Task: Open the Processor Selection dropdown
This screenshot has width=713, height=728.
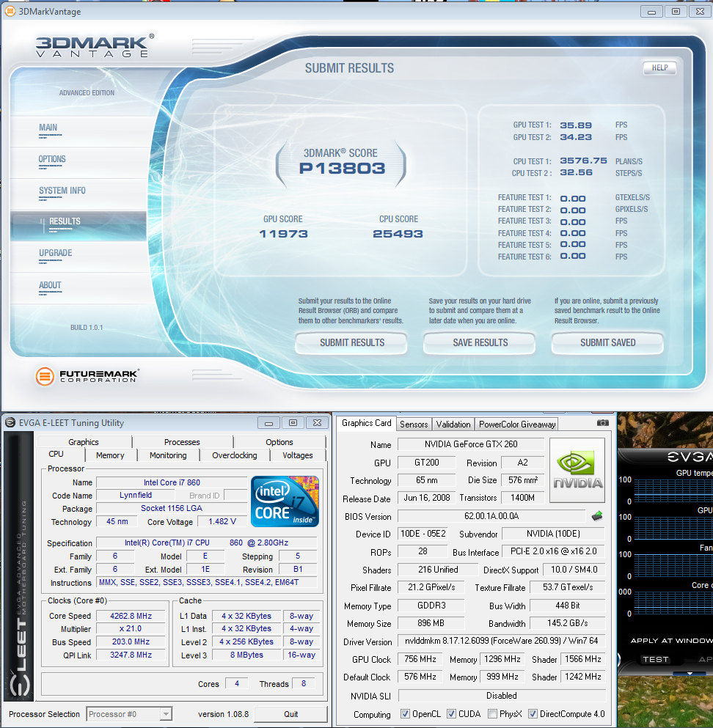Action: tap(129, 714)
